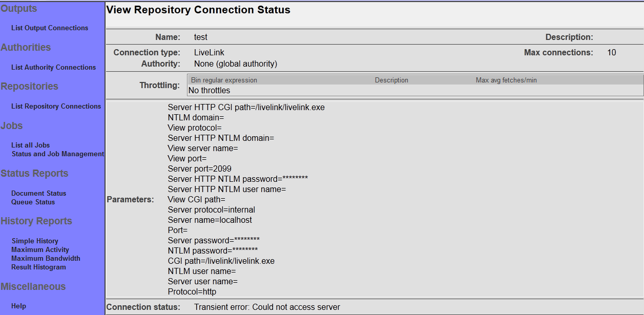Click the Repositories section heading

click(x=29, y=87)
